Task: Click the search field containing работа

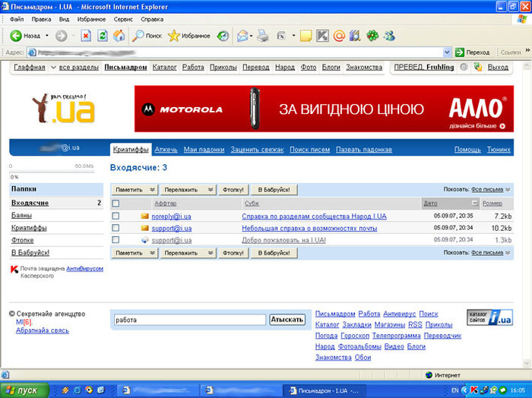Action: click(190, 320)
